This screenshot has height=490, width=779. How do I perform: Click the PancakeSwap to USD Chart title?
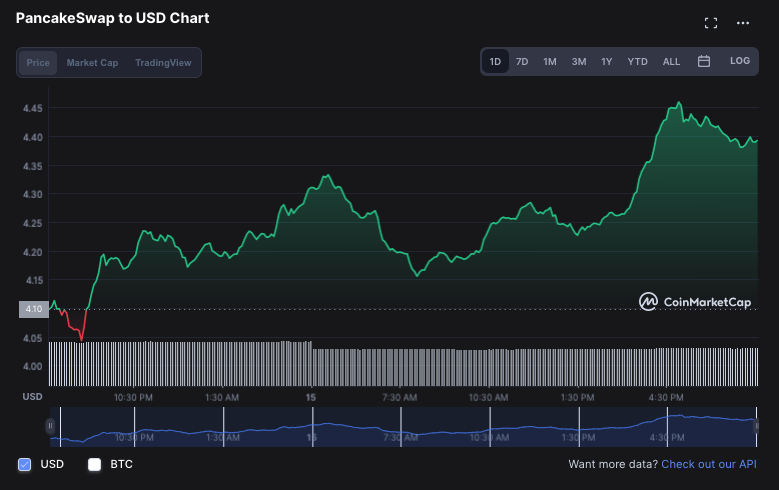point(112,18)
